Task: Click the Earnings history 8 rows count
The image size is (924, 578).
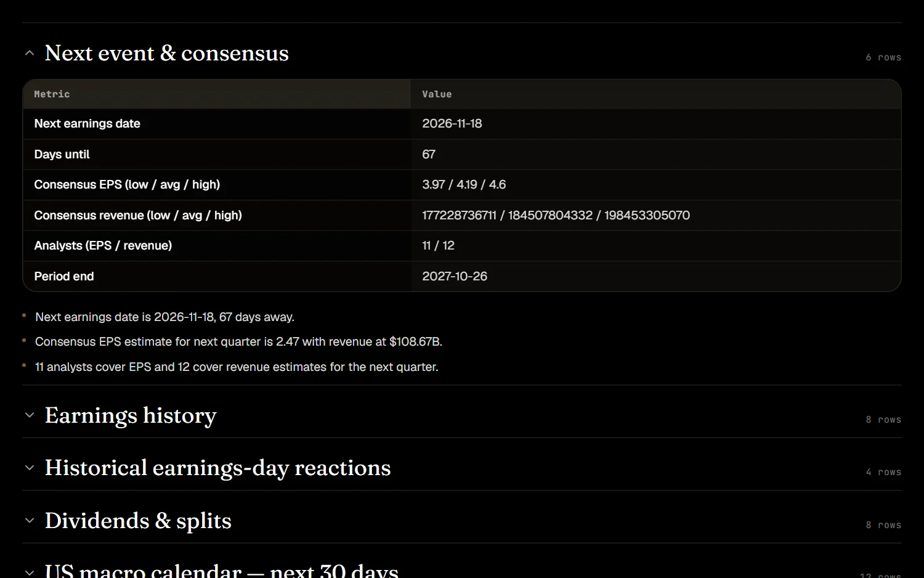Action: pyautogui.click(x=883, y=420)
